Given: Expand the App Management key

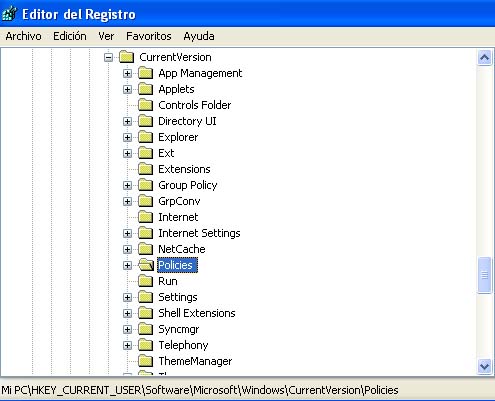Looking at the screenshot, I should click(x=127, y=73).
